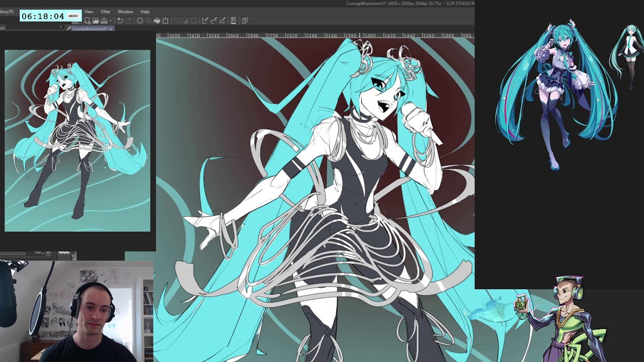Click the Clear (dotted circle) icon

[x=140, y=21]
